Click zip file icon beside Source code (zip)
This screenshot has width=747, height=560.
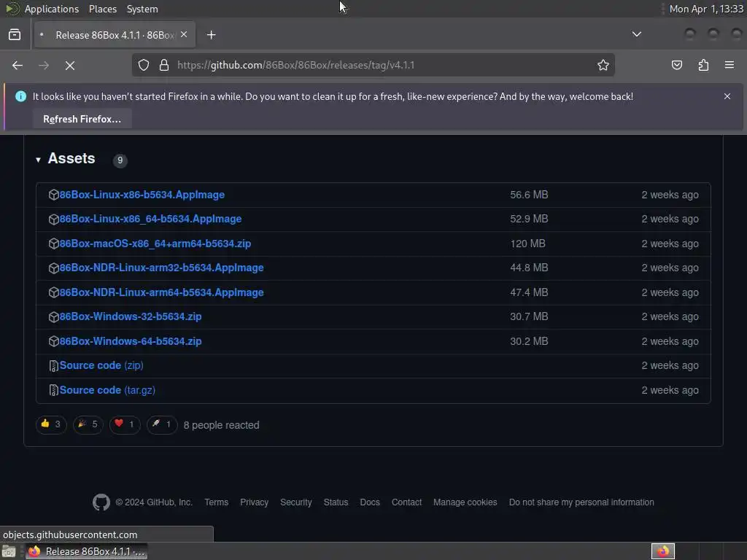pyautogui.click(x=54, y=366)
